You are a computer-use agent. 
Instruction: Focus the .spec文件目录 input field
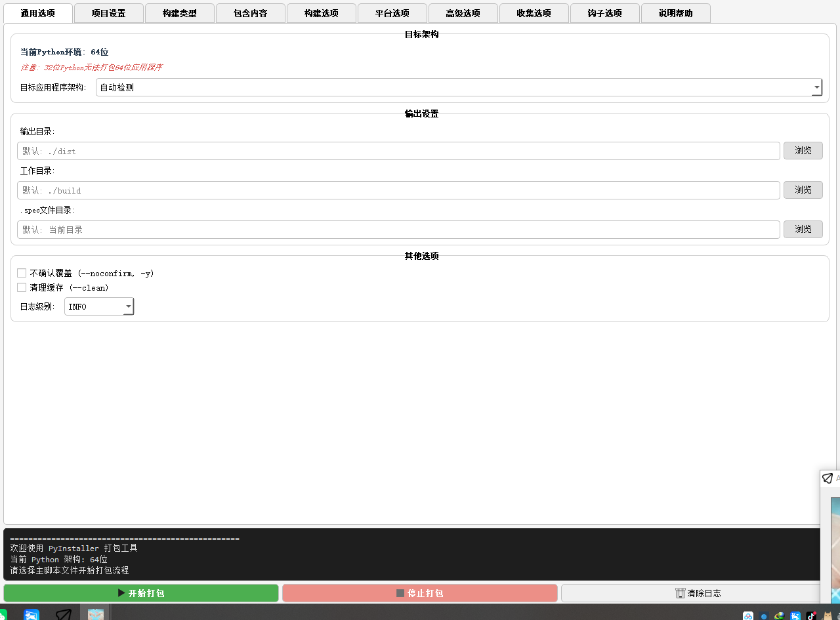pyautogui.click(x=398, y=230)
